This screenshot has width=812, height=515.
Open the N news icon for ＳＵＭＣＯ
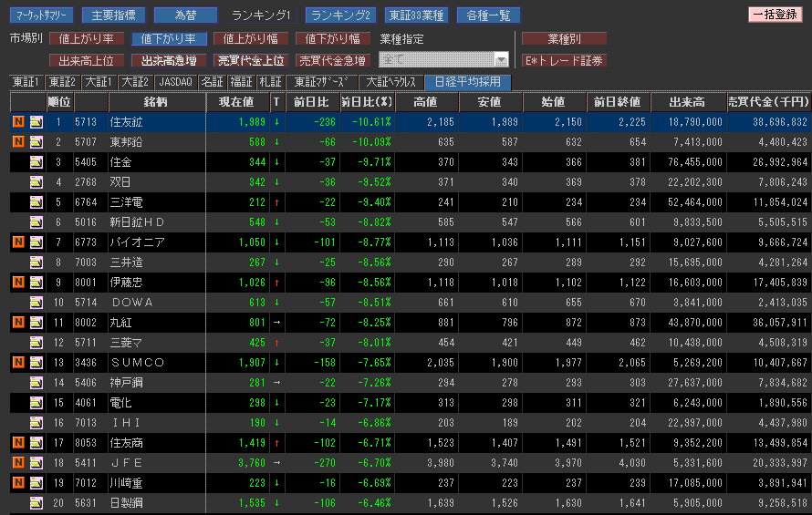[x=18, y=362]
